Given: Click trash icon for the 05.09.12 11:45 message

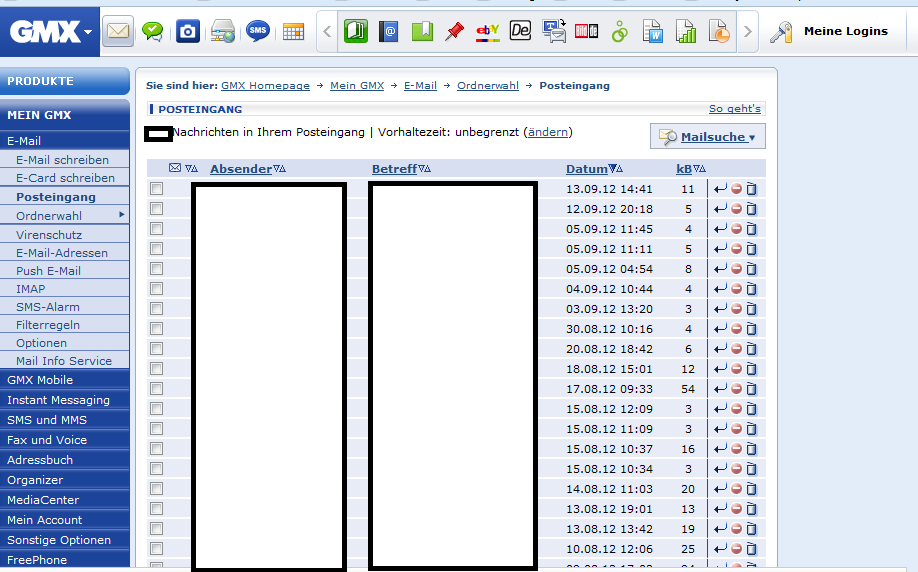Looking at the screenshot, I should [x=752, y=229].
